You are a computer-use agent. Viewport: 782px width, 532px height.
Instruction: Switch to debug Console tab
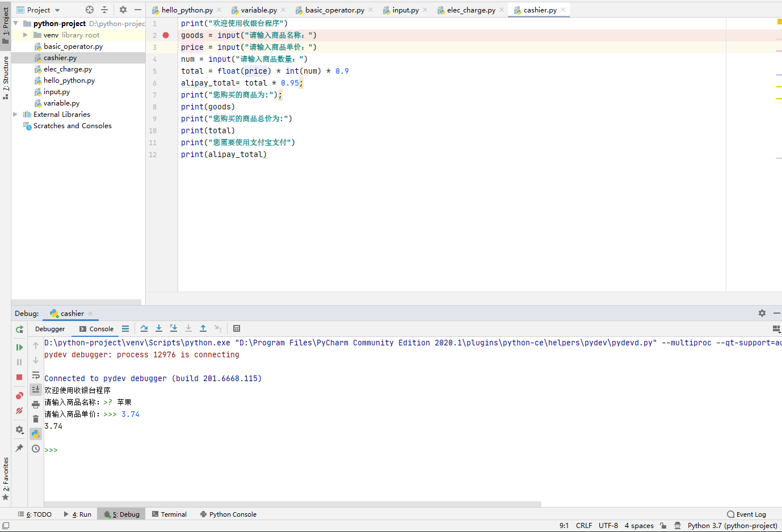pos(96,329)
